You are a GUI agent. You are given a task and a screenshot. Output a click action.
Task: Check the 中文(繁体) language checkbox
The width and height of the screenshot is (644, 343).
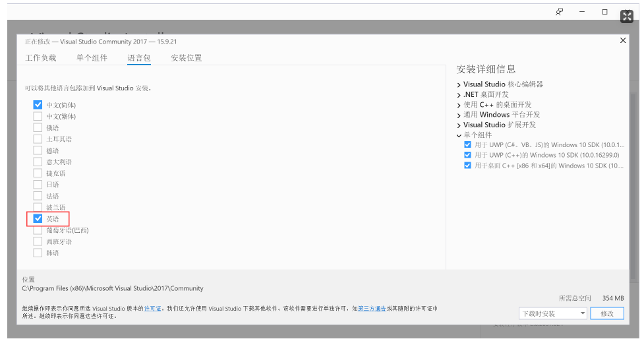(38, 116)
